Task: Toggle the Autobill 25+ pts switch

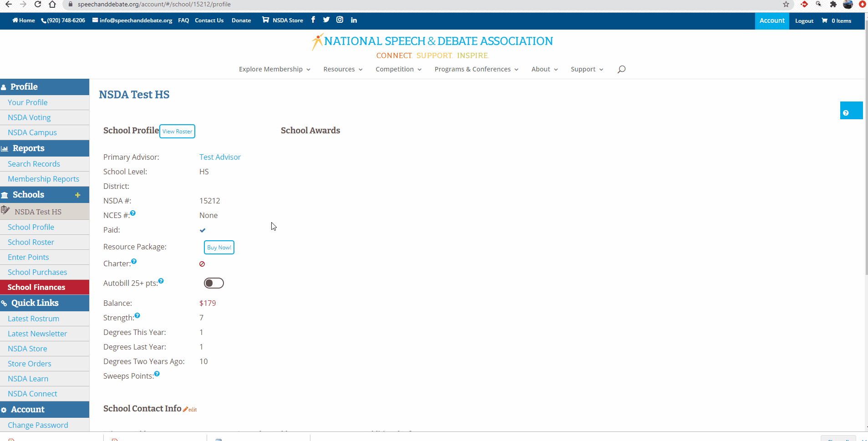Action: pyautogui.click(x=213, y=283)
